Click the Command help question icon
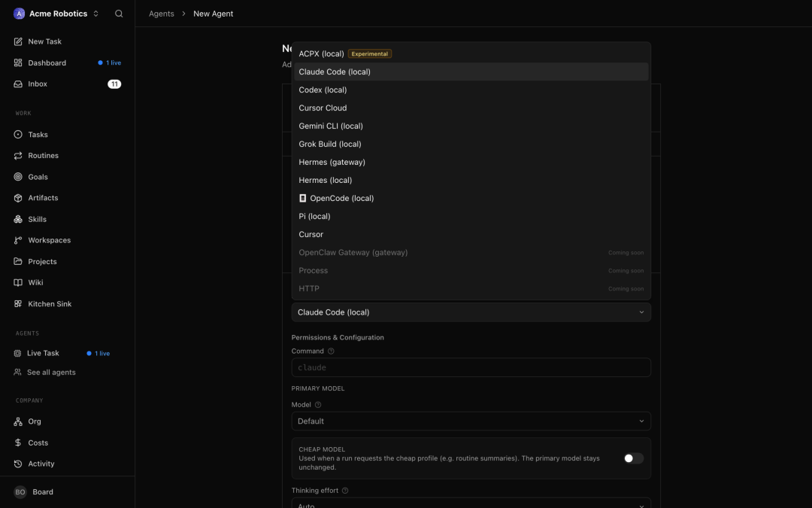 (x=331, y=351)
